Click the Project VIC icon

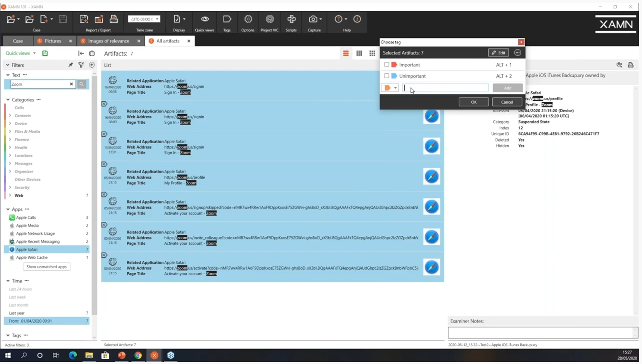[x=270, y=19]
